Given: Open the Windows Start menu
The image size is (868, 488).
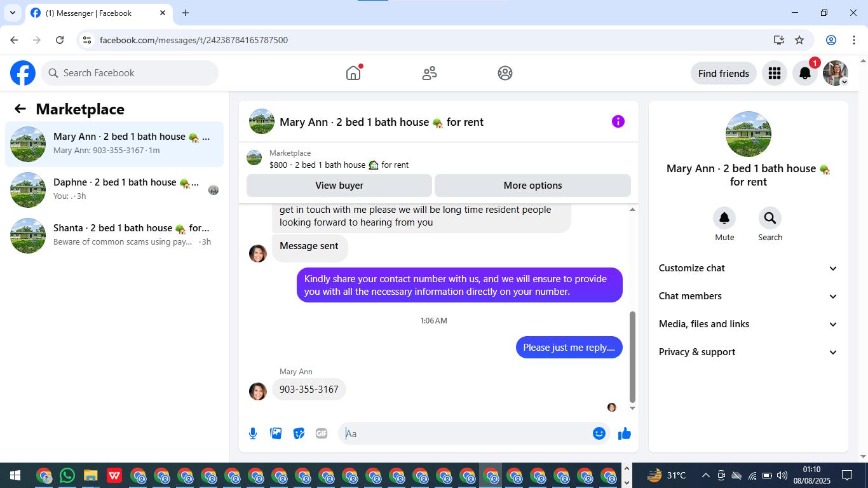Looking at the screenshot, I should tap(15, 475).
